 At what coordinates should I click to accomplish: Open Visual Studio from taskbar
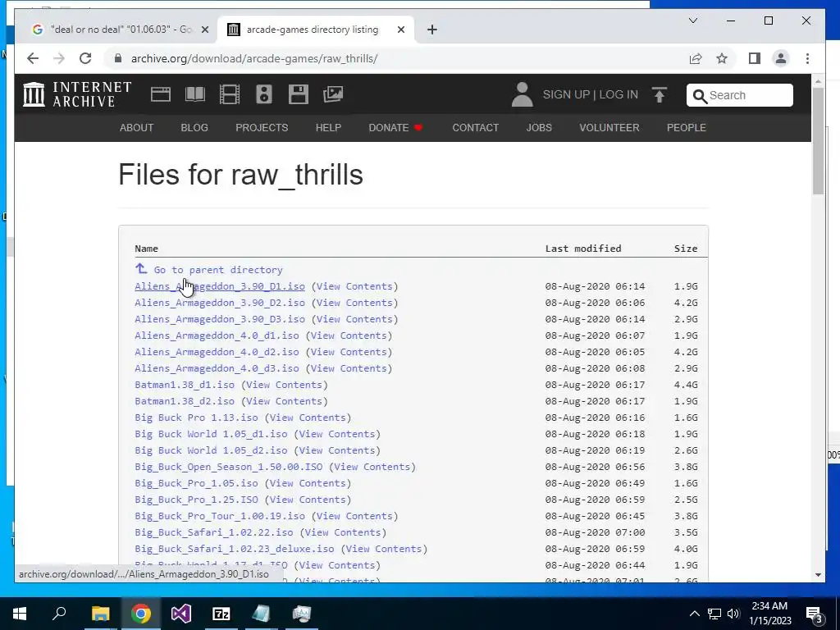click(181, 614)
